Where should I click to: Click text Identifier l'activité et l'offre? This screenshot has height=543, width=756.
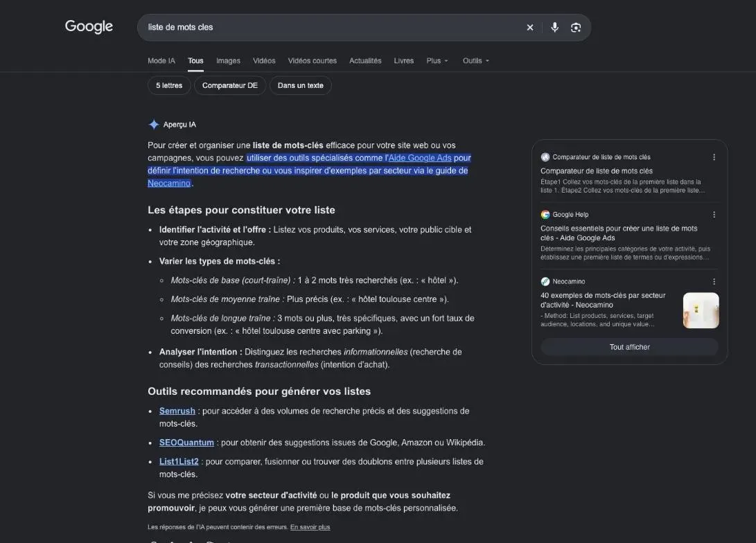click(215, 230)
